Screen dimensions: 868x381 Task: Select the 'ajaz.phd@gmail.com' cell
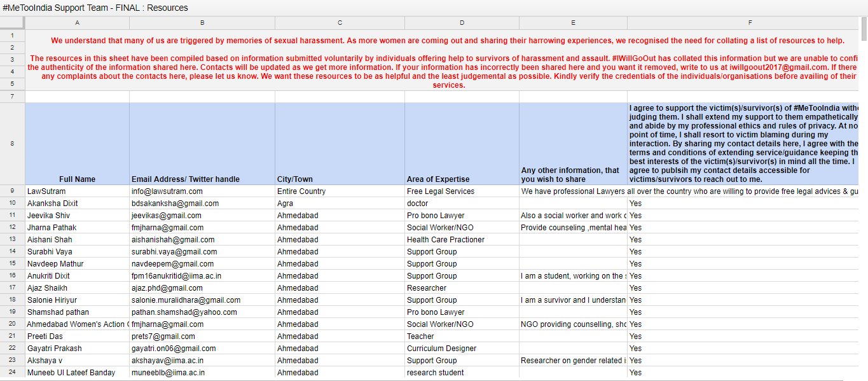(x=202, y=287)
